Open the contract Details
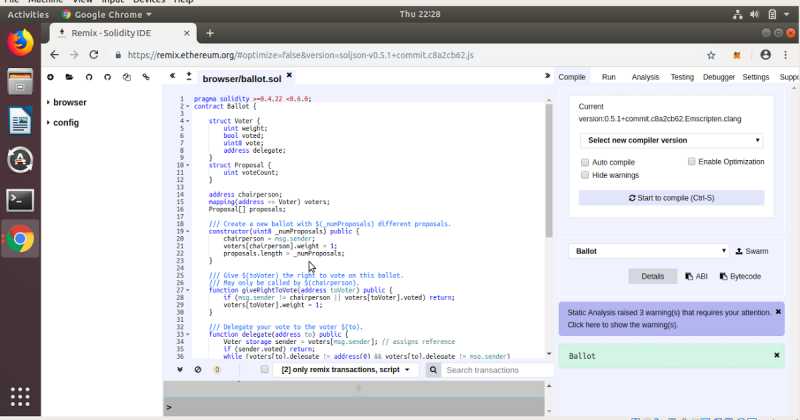Screen dimensions: 800x420 [x=653, y=276]
